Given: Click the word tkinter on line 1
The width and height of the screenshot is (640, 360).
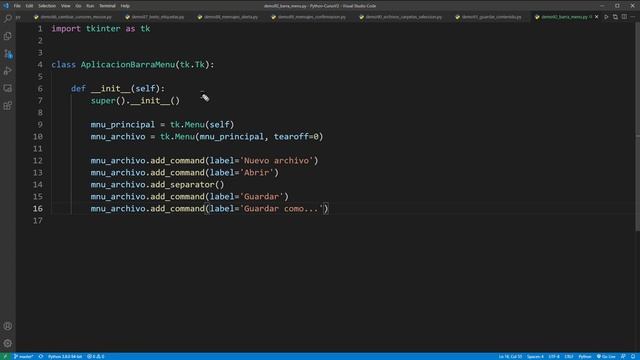Looking at the screenshot, I should pyautogui.click(x=103, y=29).
